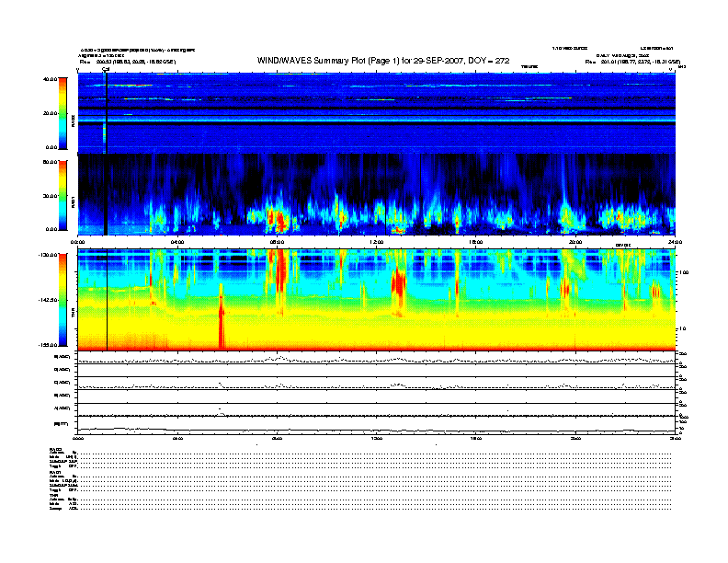
Task: Click the -142.50 label on TNR scale
Action: click(x=48, y=300)
